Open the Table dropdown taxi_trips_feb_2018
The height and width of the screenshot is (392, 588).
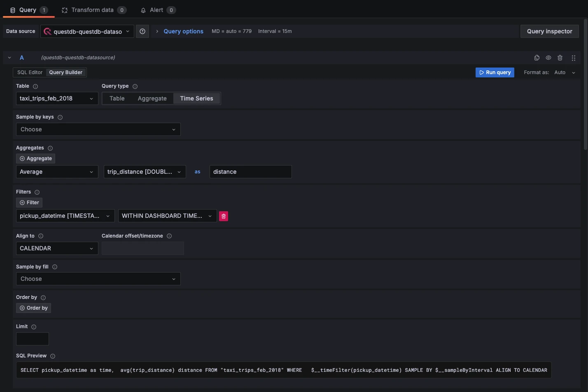click(57, 98)
